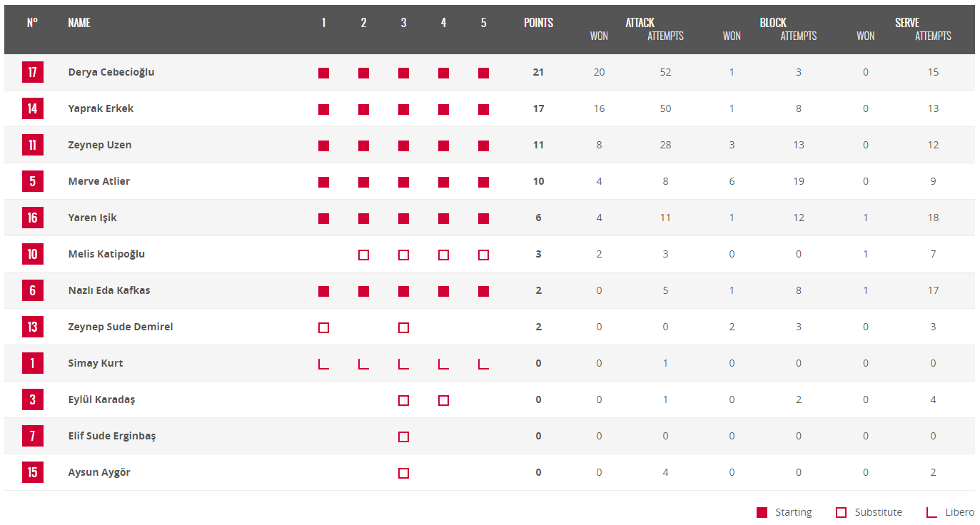Click Elif Sude Erginbaş's set 3 substitute square
Screen dimensions: 980x525
click(x=403, y=437)
